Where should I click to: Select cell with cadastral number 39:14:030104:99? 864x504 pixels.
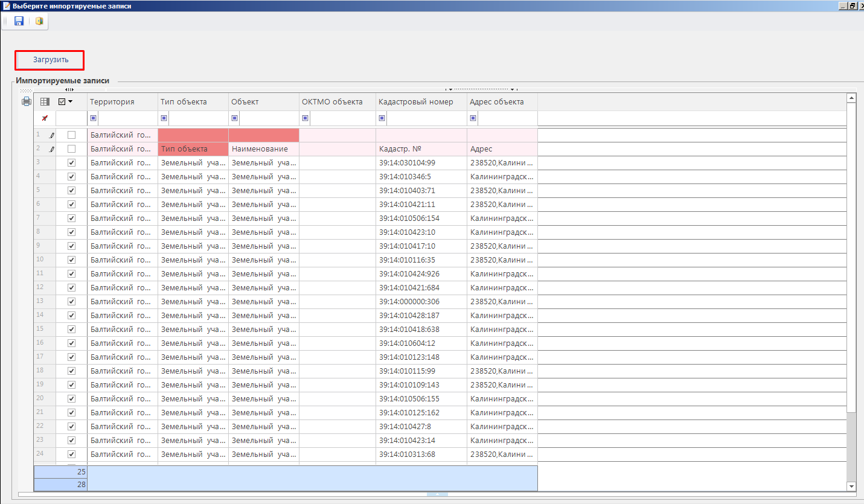tap(421, 163)
